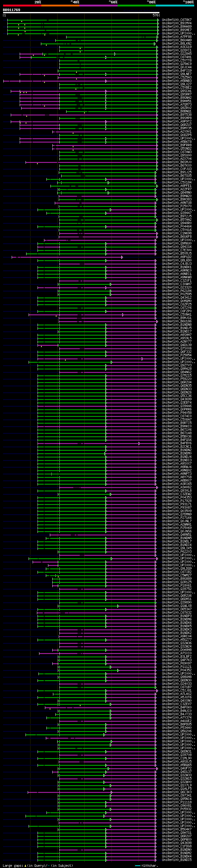Select UniRef100_B1NDK1 entry
The height and width of the screenshot is (868, 197).
coord(177,267)
